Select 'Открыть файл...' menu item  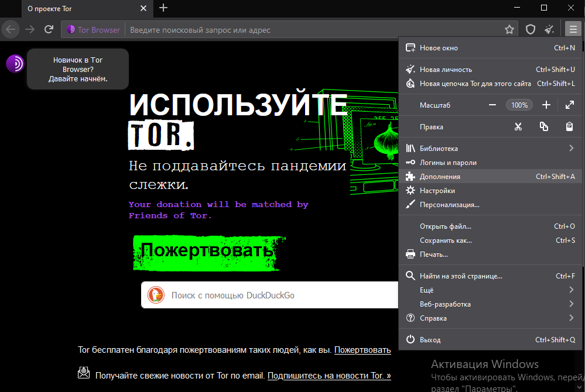pos(490,226)
